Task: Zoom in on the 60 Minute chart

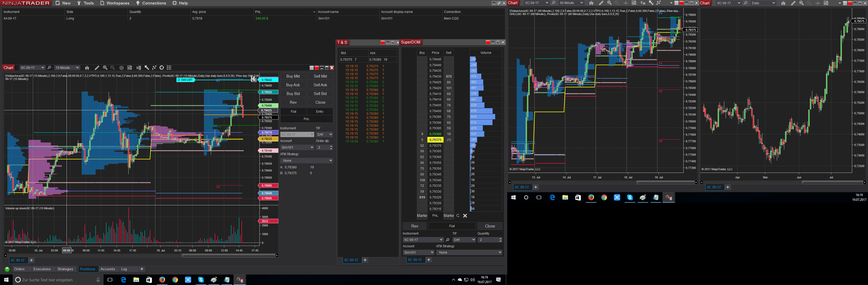Action: (609, 3)
